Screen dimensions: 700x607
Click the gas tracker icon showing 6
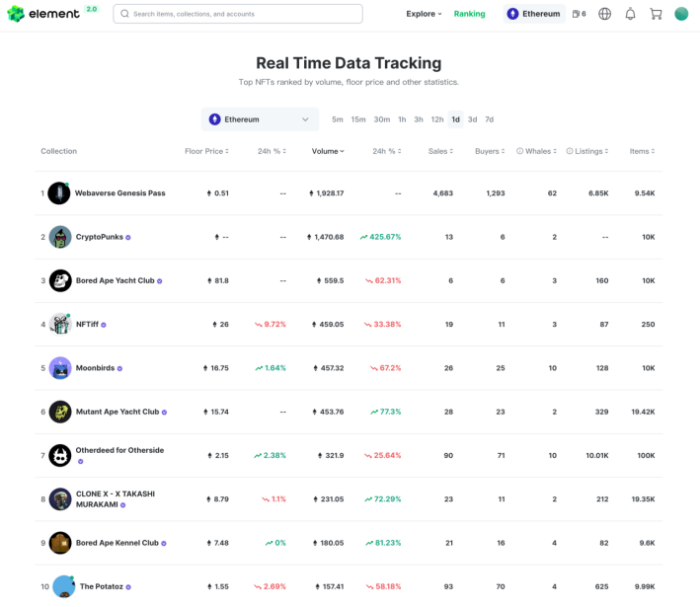pos(579,14)
